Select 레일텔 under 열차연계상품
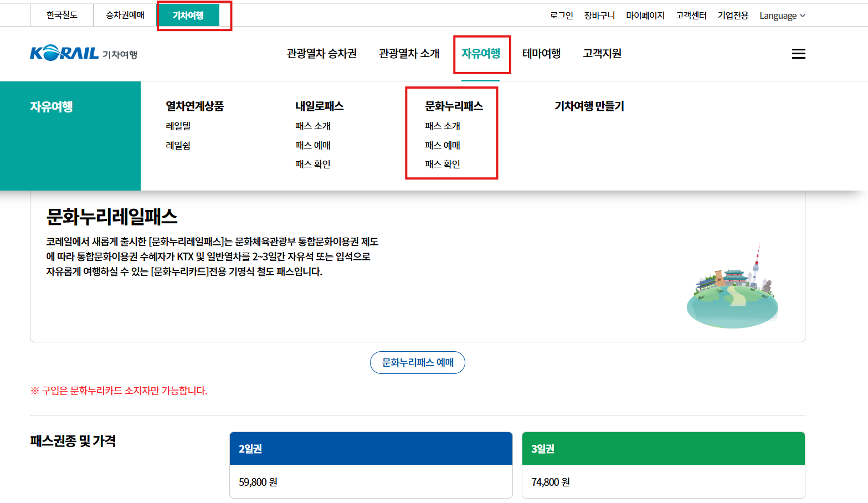The image size is (868, 503). click(x=178, y=126)
